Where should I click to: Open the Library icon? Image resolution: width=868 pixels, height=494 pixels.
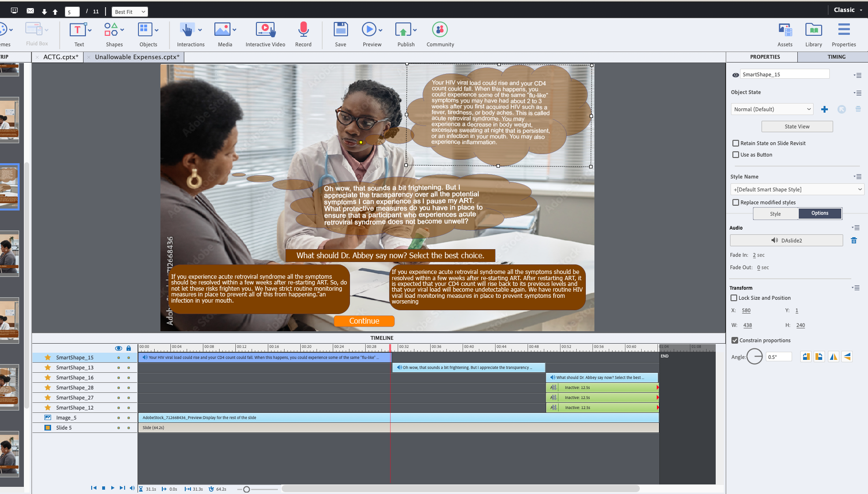click(814, 30)
